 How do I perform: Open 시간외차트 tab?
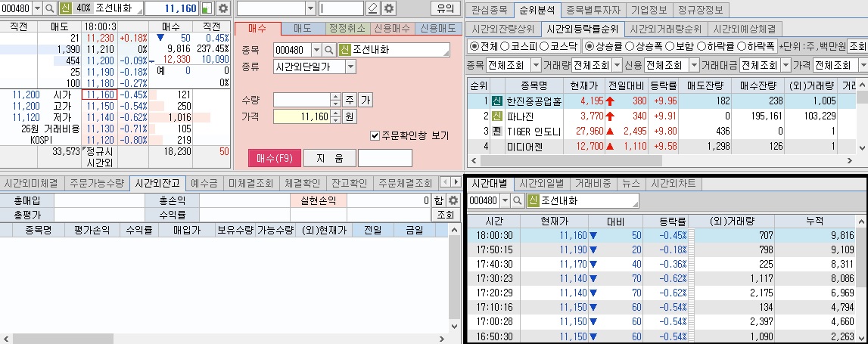tap(673, 183)
